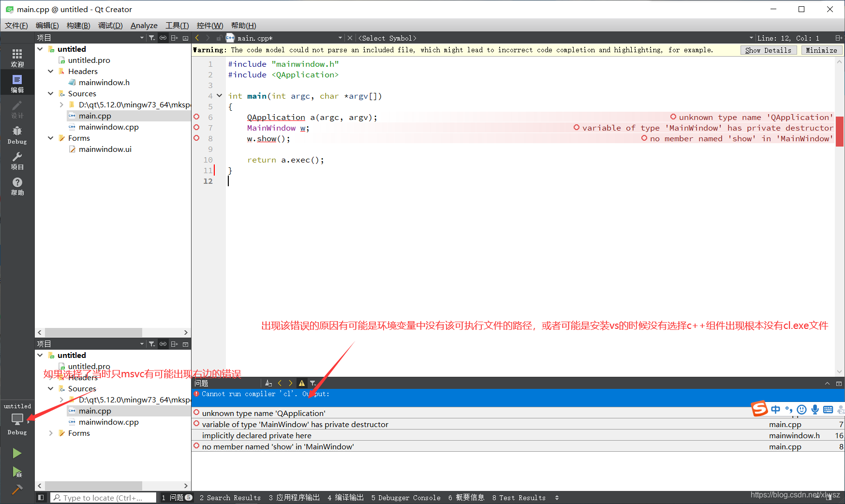845x504 pixels.
Task: Fold the main function at line 4
Action: [219, 96]
